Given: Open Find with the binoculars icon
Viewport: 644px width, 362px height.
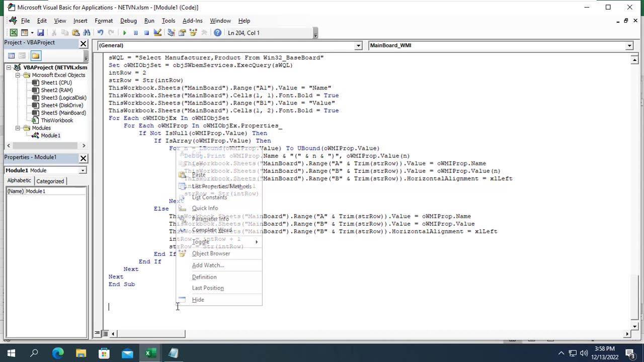Looking at the screenshot, I should pos(87,33).
